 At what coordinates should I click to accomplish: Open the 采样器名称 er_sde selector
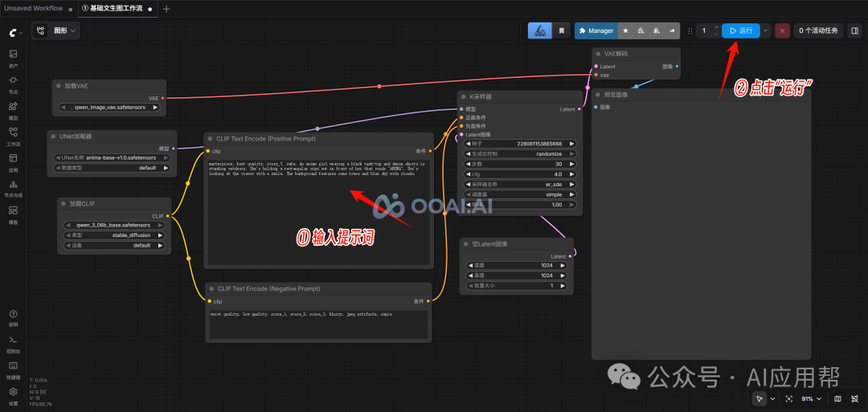point(520,184)
